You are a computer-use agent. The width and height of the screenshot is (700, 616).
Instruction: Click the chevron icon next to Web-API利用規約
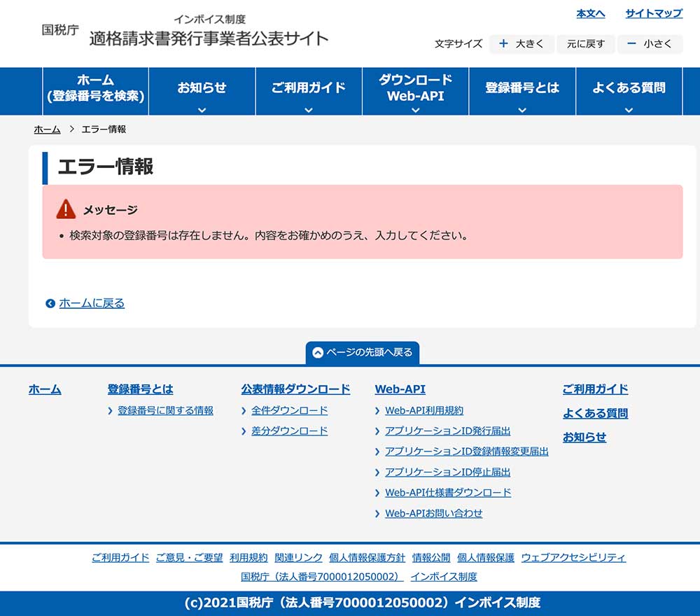379,411
